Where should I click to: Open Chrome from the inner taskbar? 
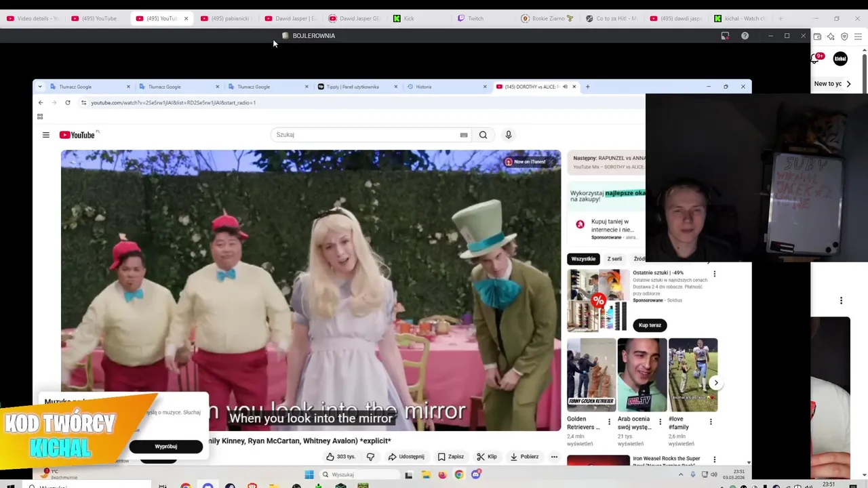[459, 474]
